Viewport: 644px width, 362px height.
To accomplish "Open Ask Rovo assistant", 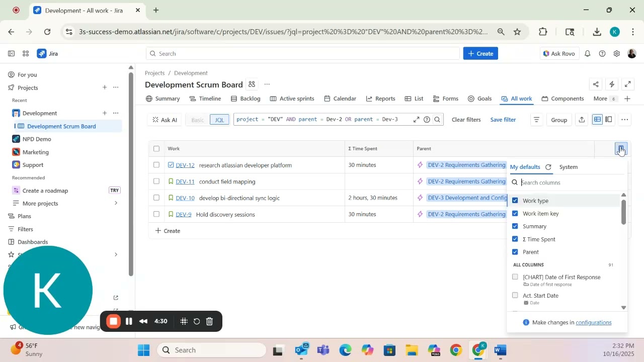I will [x=558, y=53].
